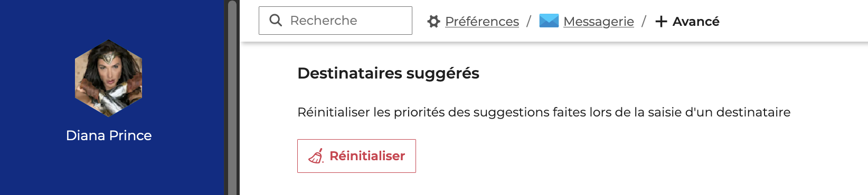Click the gear icon beside Préférences
The height and width of the screenshot is (195, 868).
click(x=433, y=22)
